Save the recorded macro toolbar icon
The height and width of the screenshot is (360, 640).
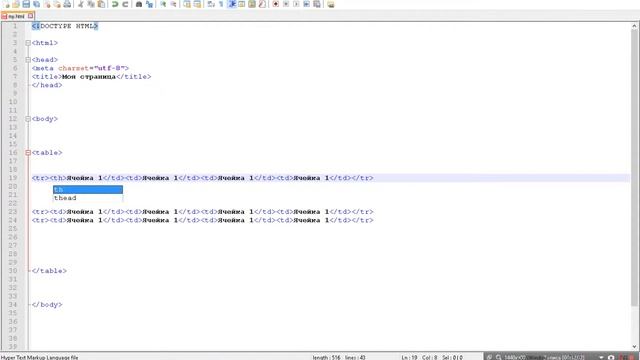coord(316,4)
